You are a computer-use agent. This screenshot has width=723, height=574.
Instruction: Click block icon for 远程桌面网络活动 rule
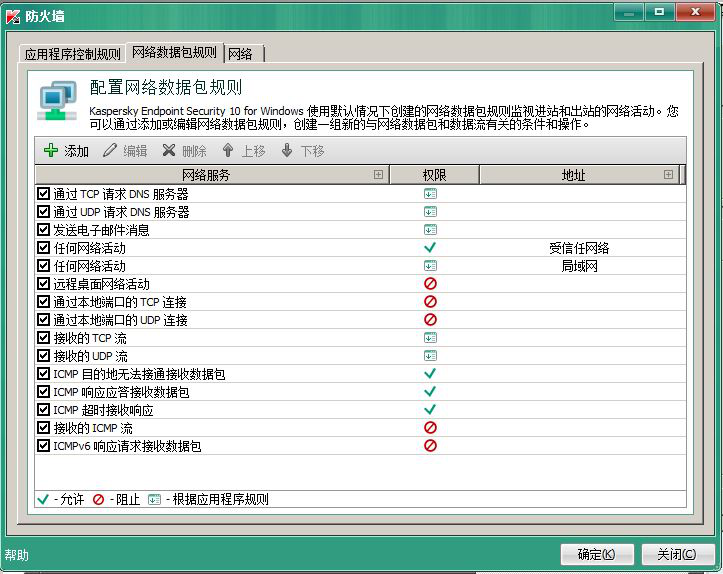click(430, 284)
